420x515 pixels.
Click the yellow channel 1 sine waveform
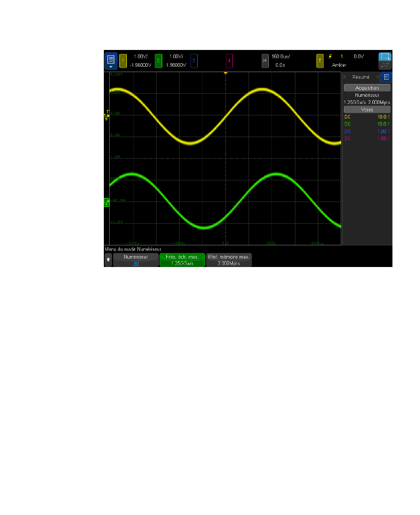pos(225,117)
